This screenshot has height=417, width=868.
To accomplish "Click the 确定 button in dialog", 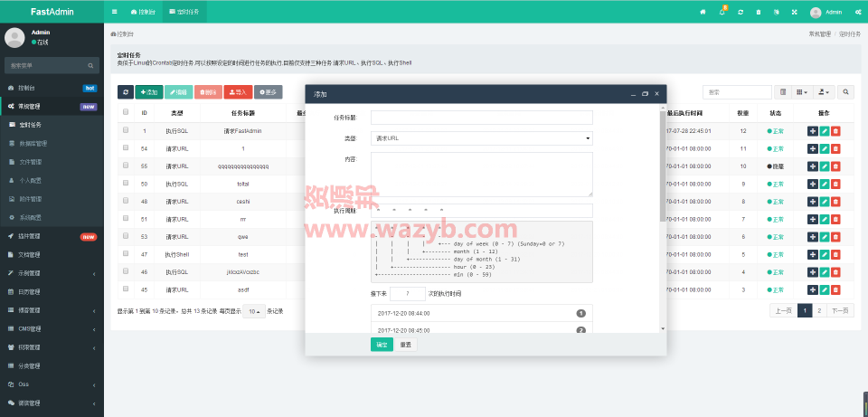I will (x=382, y=345).
